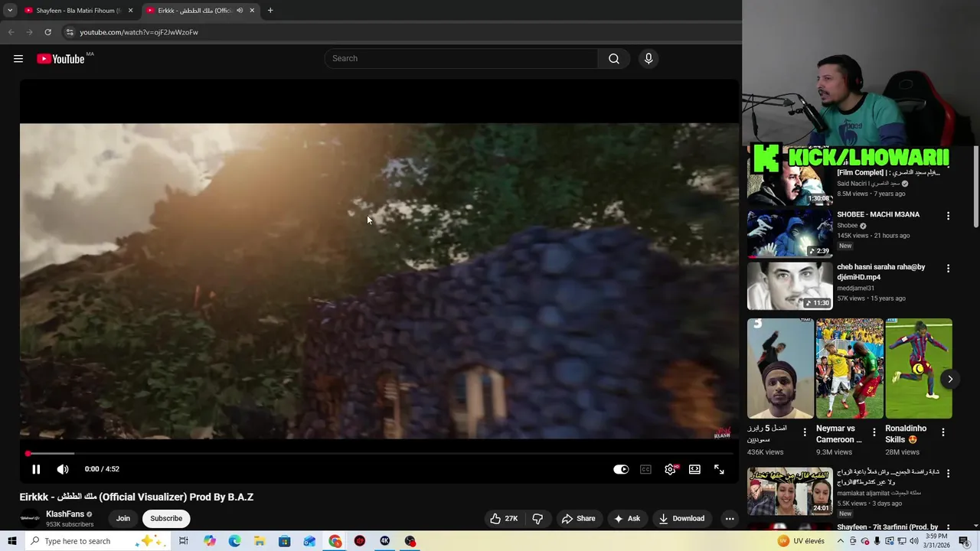Viewport: 980px width, 551px height.
Task: Click the Windows taskbar search box
Action: pos(96,541)
